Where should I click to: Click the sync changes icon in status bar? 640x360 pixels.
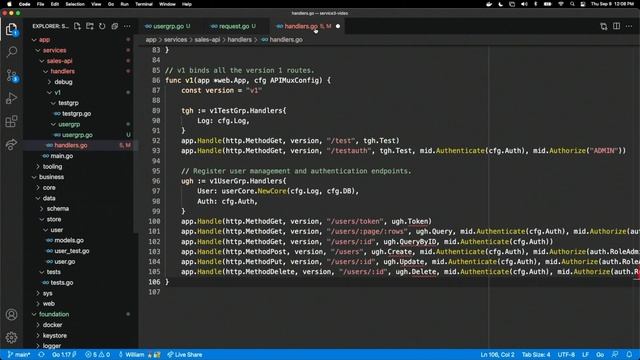(x=41, y=355)
